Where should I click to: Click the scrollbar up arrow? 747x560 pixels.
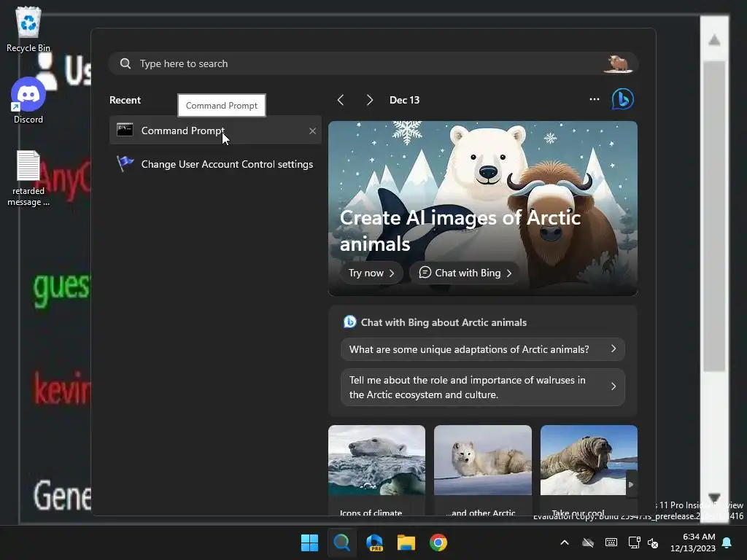coord(714,40)
